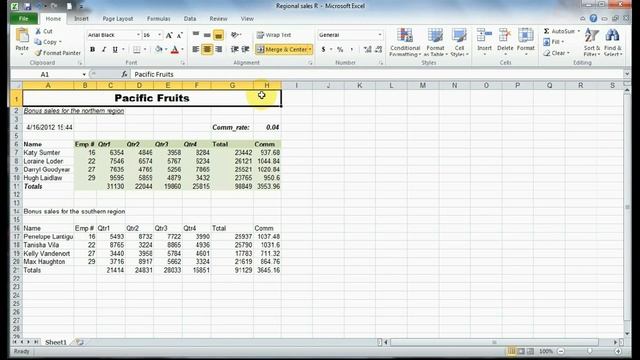
Task: Click the Insert cells icon
Action: point(484,36)
